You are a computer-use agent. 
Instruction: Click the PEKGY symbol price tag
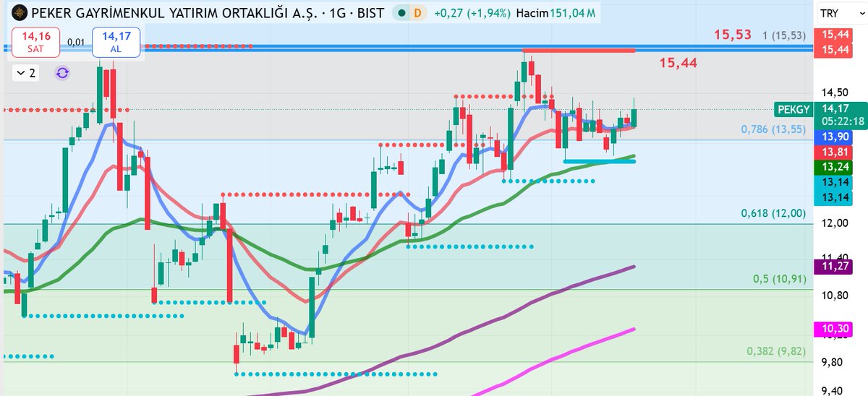point(793,109)
